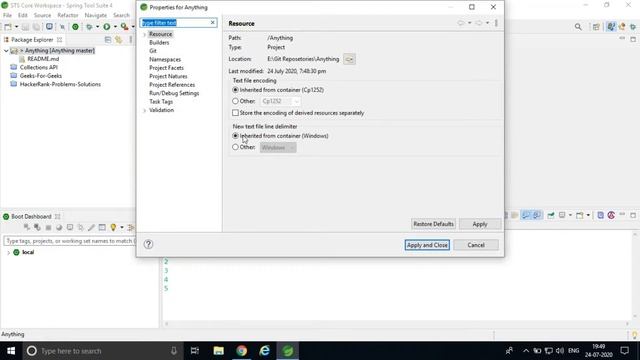Image resolution: width=640 pixels, height=360 pixels.
Task: Click the dialog help question mark icon
Action: coord(149,244)
